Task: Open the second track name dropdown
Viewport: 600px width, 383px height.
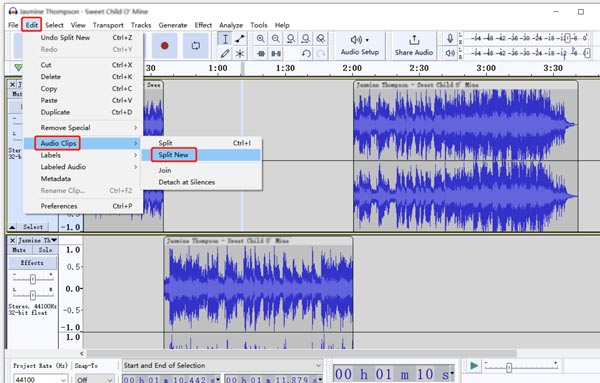Action: [x=54, y=240]
